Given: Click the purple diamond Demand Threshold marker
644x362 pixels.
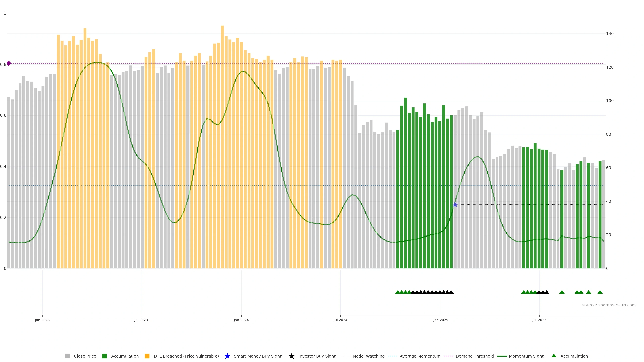Looking at the screenshot, I should [x=9, y=63].
